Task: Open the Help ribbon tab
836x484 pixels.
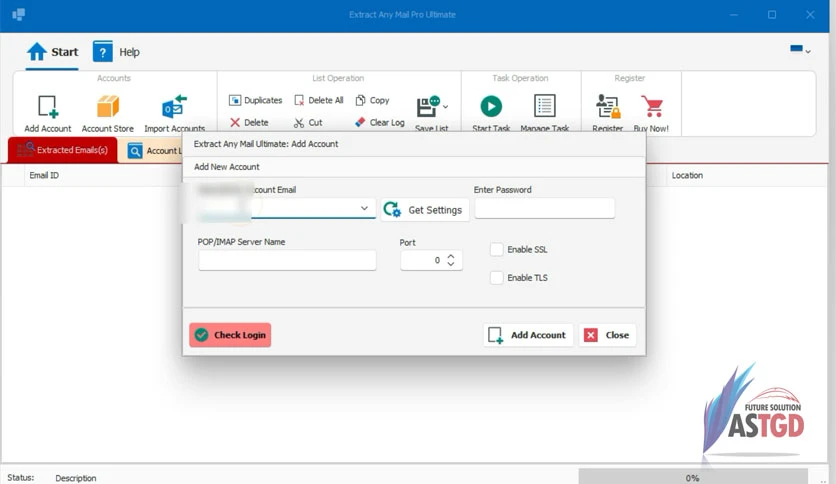Action: [116, 52]
